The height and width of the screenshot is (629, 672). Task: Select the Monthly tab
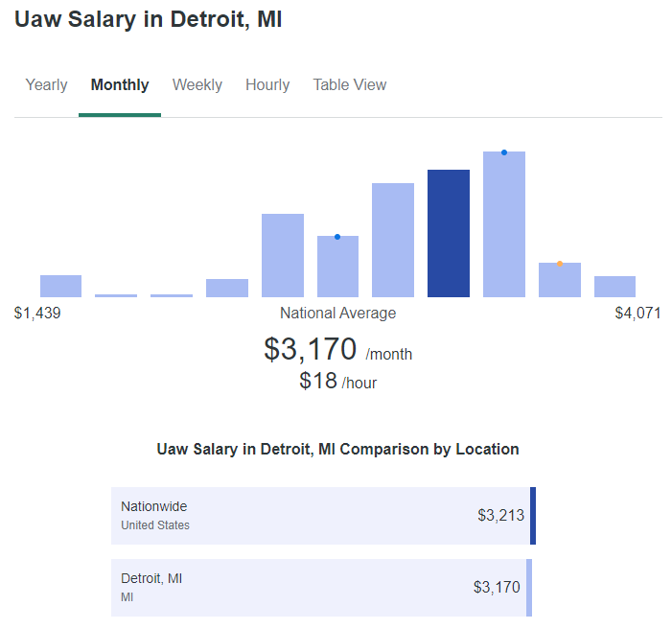click(120, 85)
